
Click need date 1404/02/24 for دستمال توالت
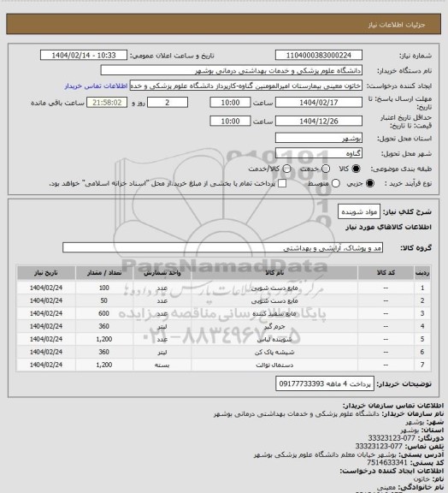[46, 365]
